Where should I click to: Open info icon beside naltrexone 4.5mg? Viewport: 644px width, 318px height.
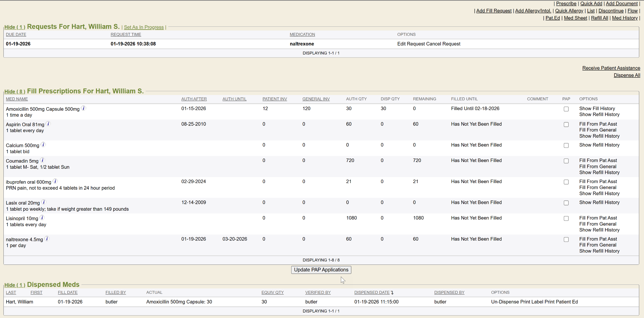(x=47, y=239)
